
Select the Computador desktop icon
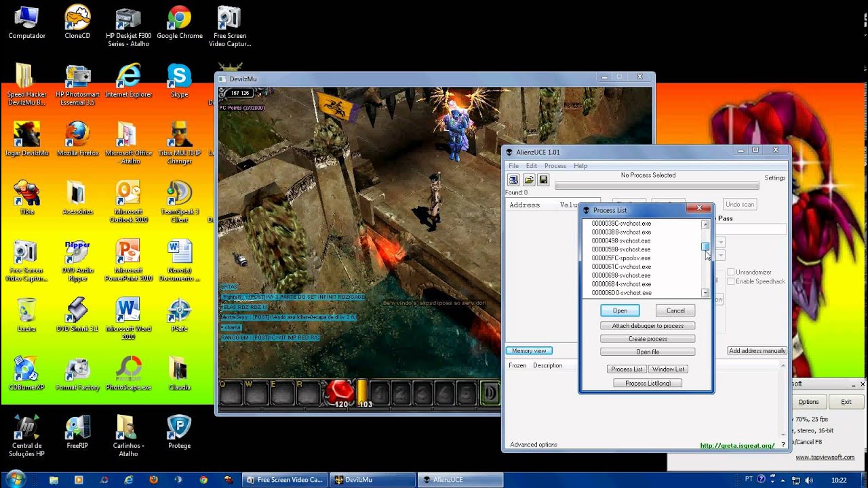coord(27,22)
